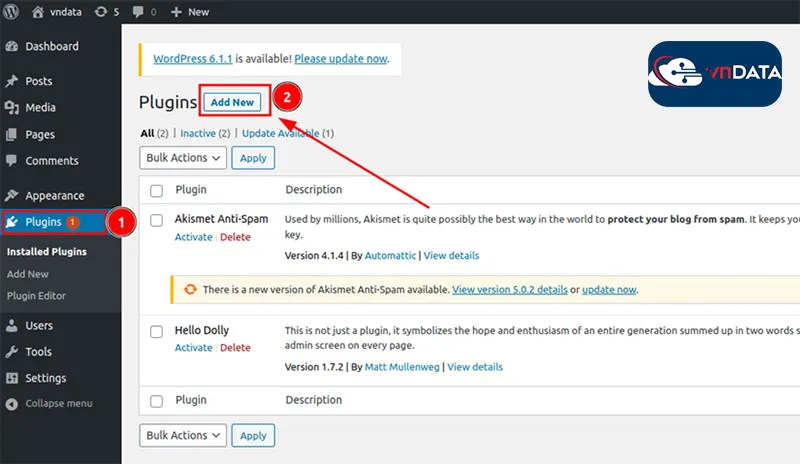Viewport: 800px width, 464px height.
Task: Show the All (2) plugins filter
Action: pyautogui.click(x=154, y=133)
